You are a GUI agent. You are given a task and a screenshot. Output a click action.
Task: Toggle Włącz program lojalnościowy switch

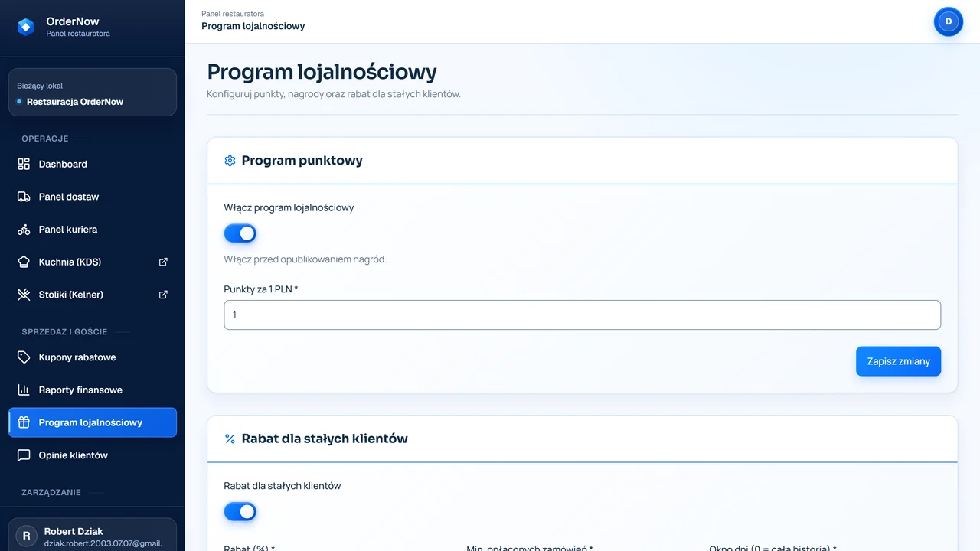(240, 233)
